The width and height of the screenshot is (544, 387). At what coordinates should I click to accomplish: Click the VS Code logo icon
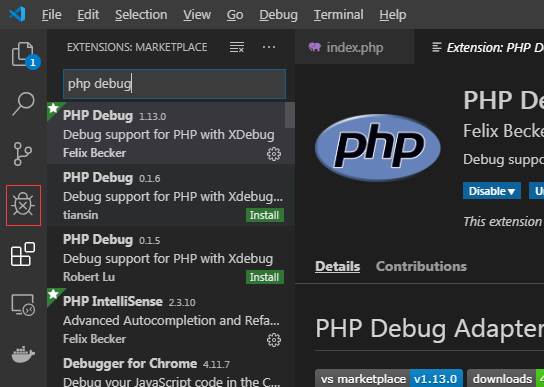(x=17, y=14)
